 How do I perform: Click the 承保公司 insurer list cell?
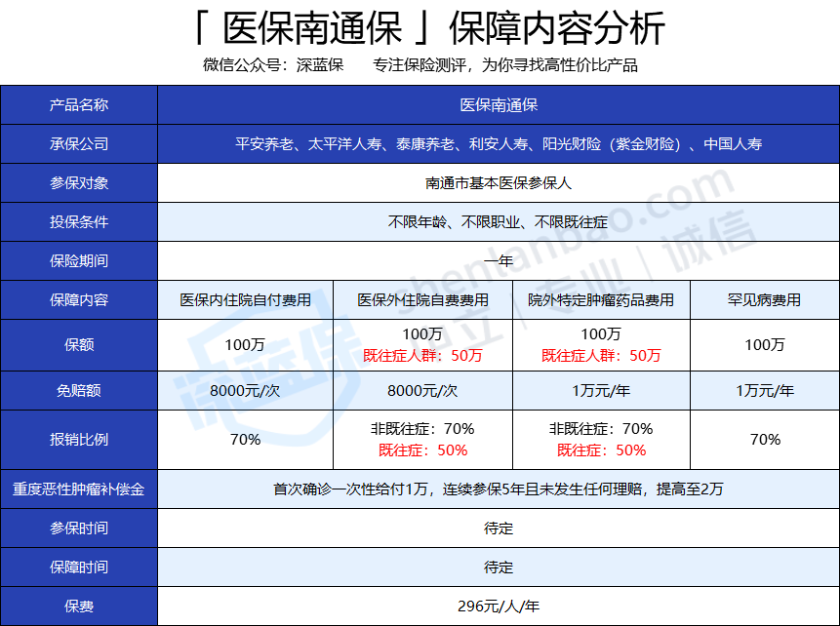click(498, 143)
